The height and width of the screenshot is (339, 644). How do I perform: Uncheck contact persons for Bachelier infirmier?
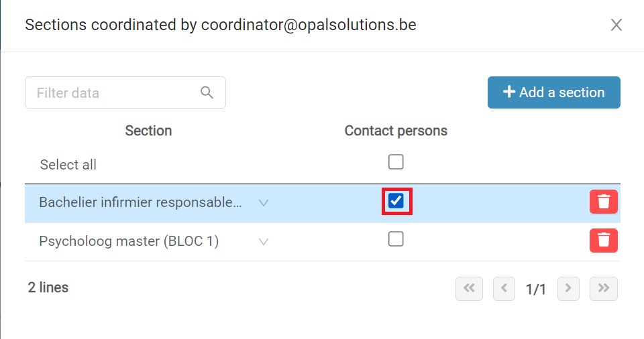click(396, 201)
